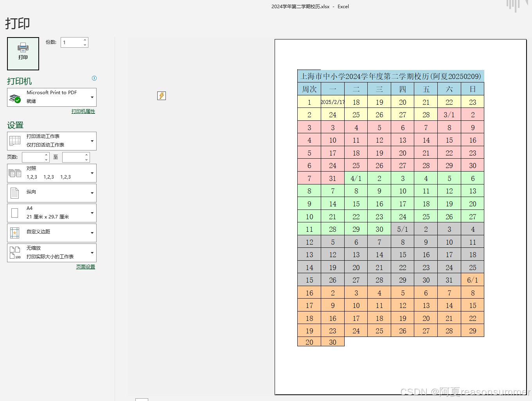Click the Pages from input field

pyautogui.click(x=33, y=157)
